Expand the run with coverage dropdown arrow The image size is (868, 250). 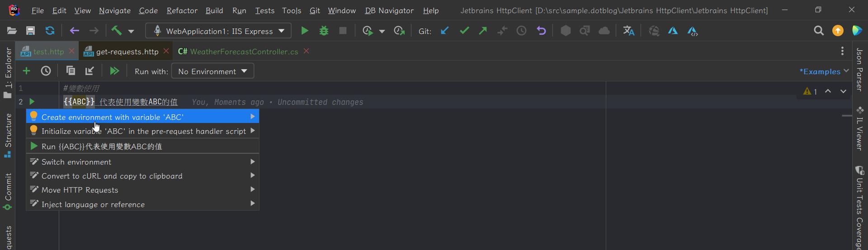click(x=382, y=31)
